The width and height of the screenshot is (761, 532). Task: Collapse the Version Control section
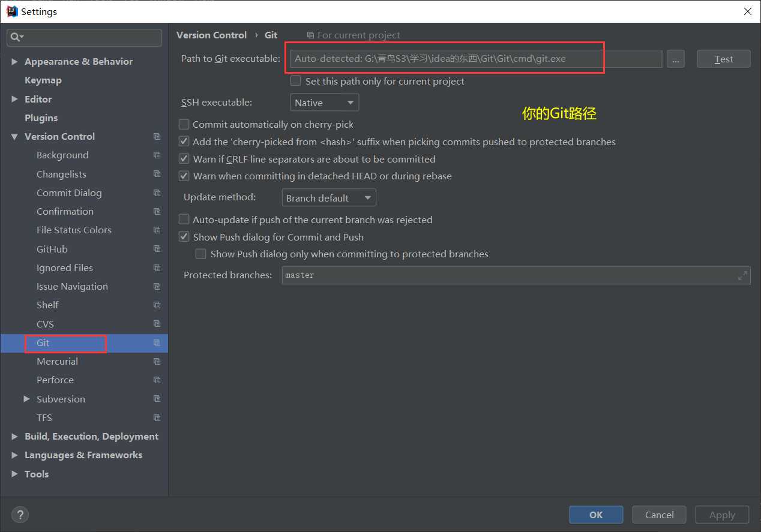(15, 137)
